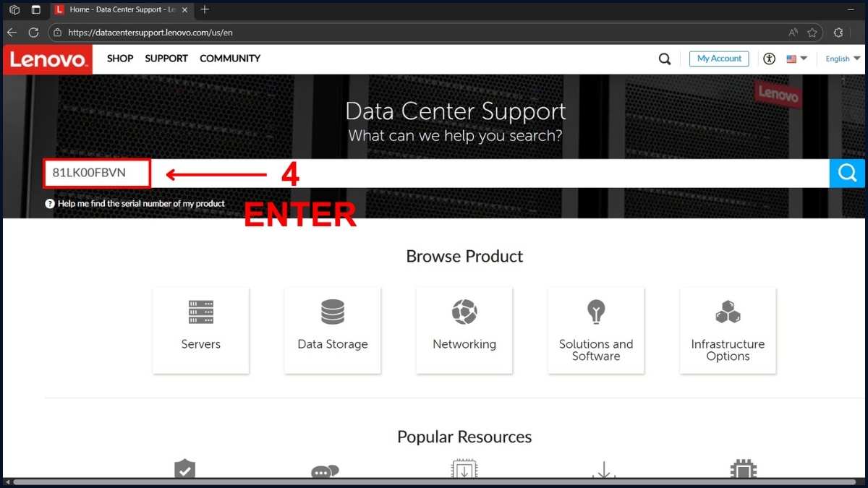
Task: Open the browser tab actions icon
Action: (x=36, y=9)
